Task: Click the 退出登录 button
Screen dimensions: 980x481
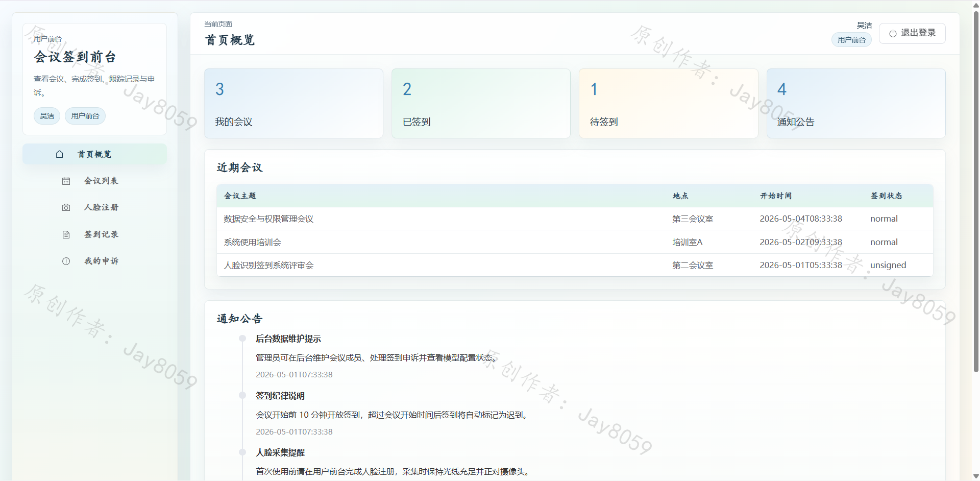Action: (912, 33)
